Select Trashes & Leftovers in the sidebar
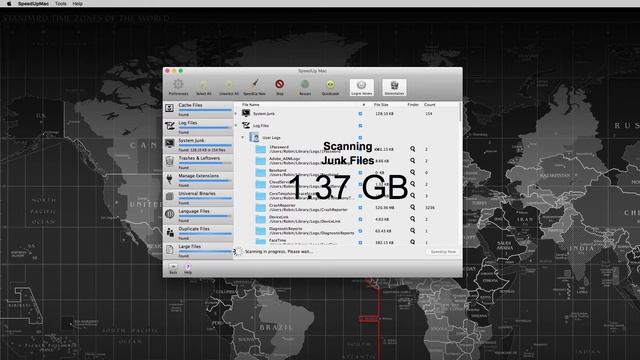Viewport: 640px width, 360px height. tap(198, 162)
